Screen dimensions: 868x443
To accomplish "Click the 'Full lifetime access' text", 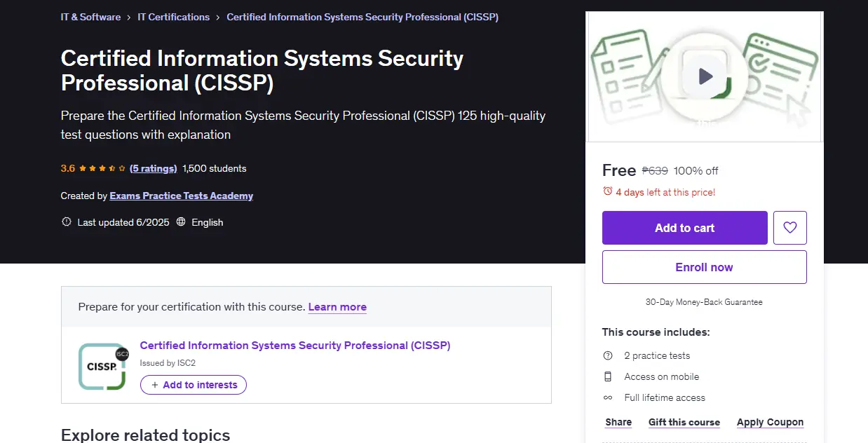I will coord(665,397).
